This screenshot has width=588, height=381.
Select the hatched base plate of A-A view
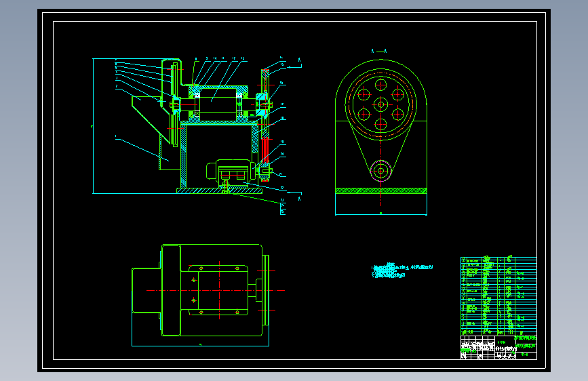[381, 191]
